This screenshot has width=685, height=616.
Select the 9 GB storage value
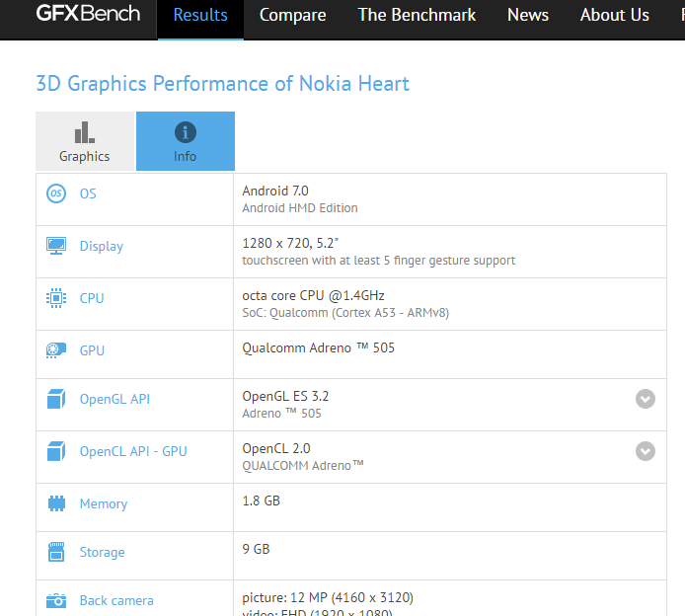256,549
